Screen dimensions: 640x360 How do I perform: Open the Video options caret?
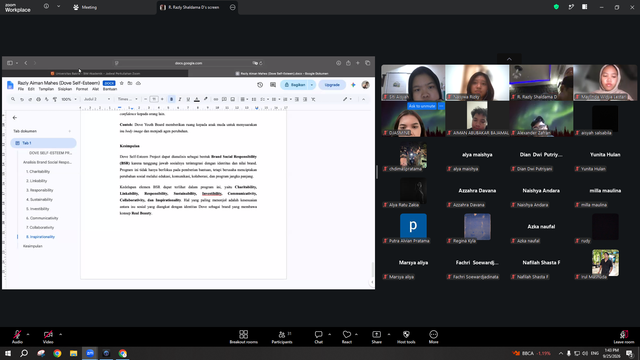click(60, 334)
